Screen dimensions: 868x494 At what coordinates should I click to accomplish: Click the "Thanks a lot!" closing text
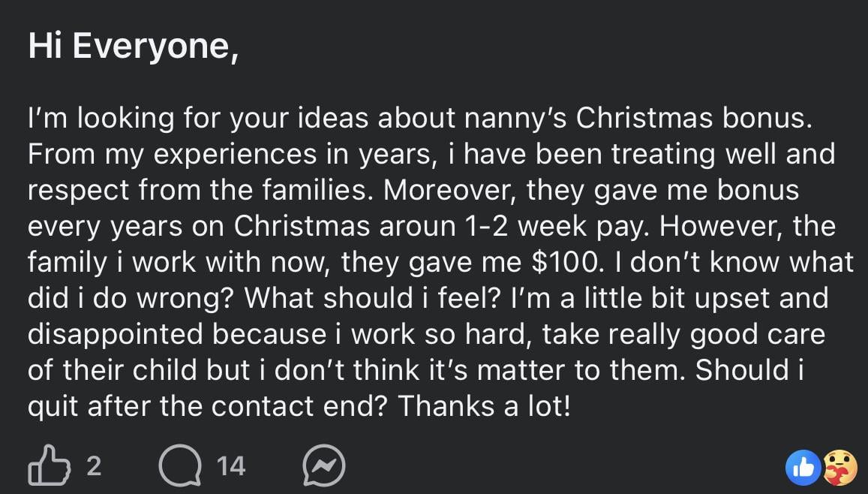point(484,406)
